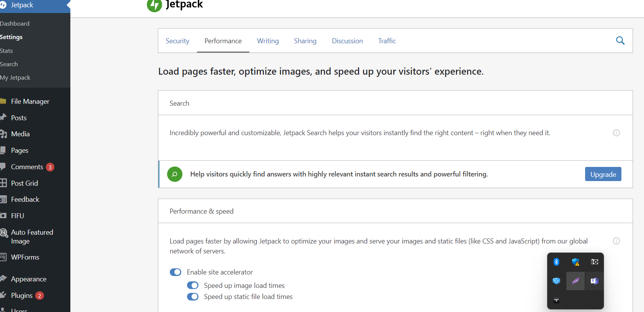Click the Upgrade button for Jetpack Search
The width and height of the screenshot is (644, 312).
603,174
